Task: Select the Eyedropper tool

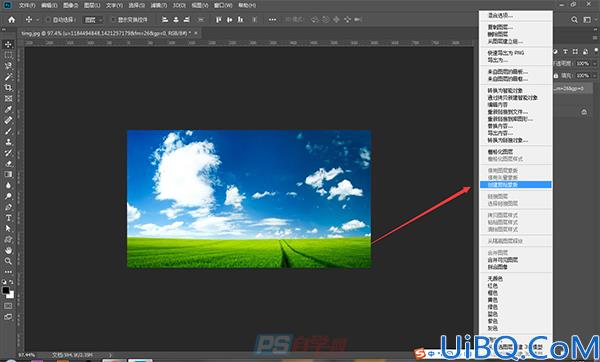Action: [x=8, y=109]
